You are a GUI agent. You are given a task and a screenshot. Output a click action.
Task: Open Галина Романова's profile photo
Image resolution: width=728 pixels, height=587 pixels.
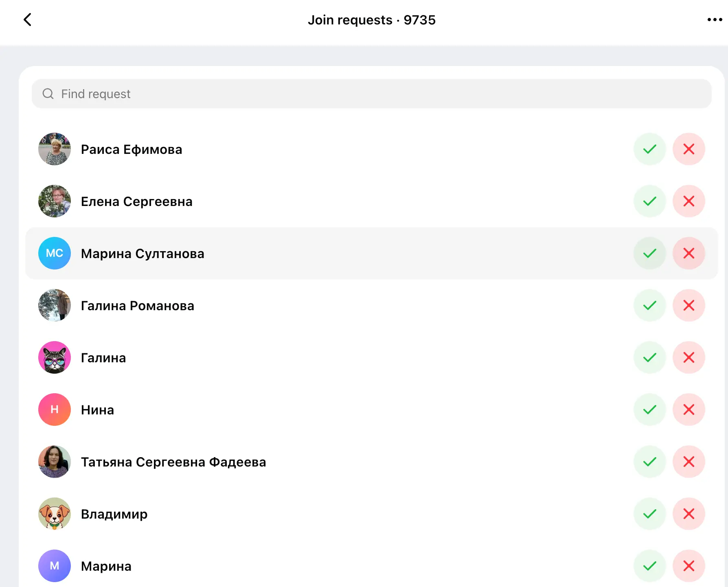[55, 305]
